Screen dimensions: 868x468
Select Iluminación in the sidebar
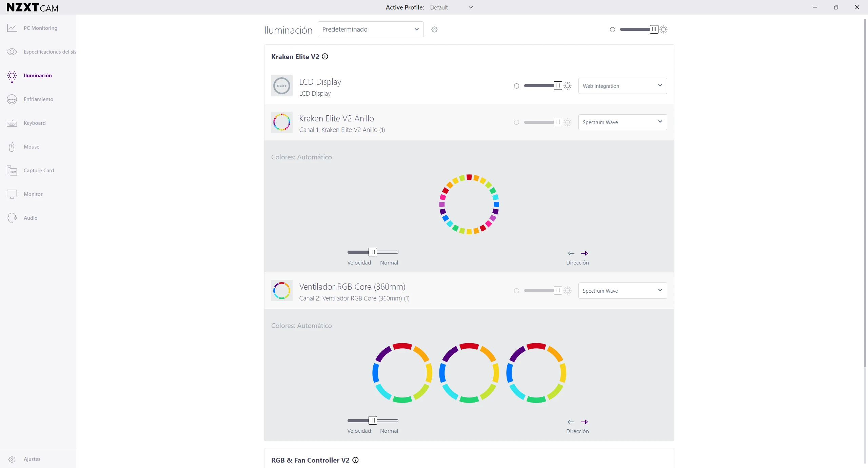[38, 76]
